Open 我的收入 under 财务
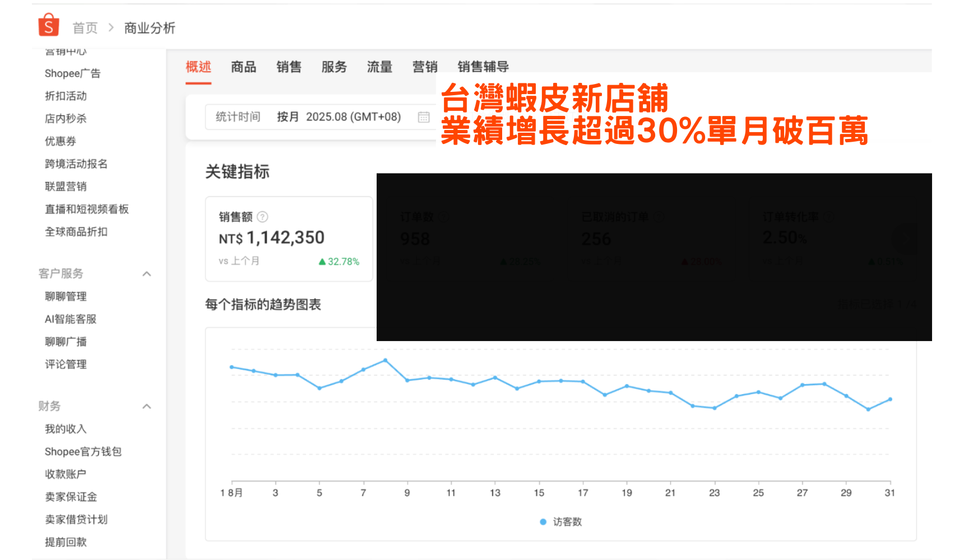The width and height of the screenshot is (964, 560). coord(66,429)
